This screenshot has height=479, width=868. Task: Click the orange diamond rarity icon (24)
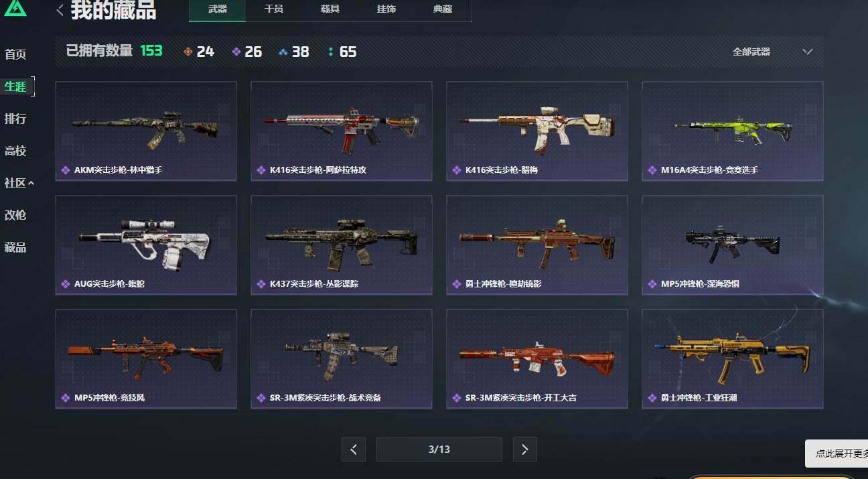click(188, 52)
